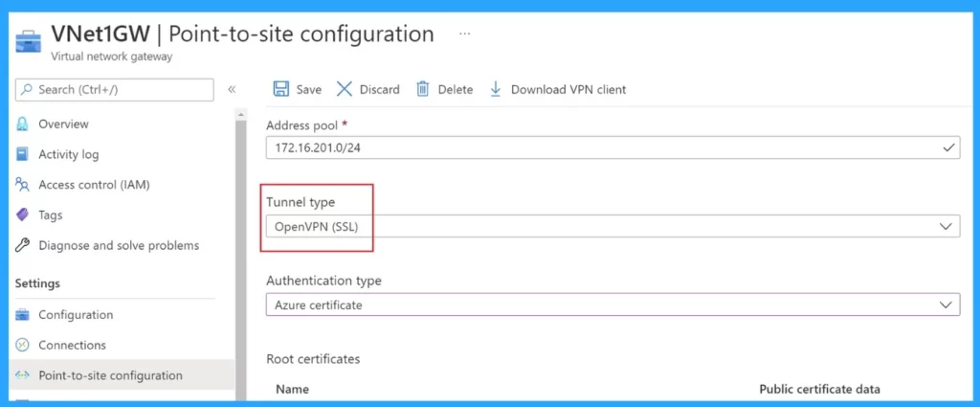Click the purple Tags icon
The image size is (980, 407).
[x=23, y=215]
